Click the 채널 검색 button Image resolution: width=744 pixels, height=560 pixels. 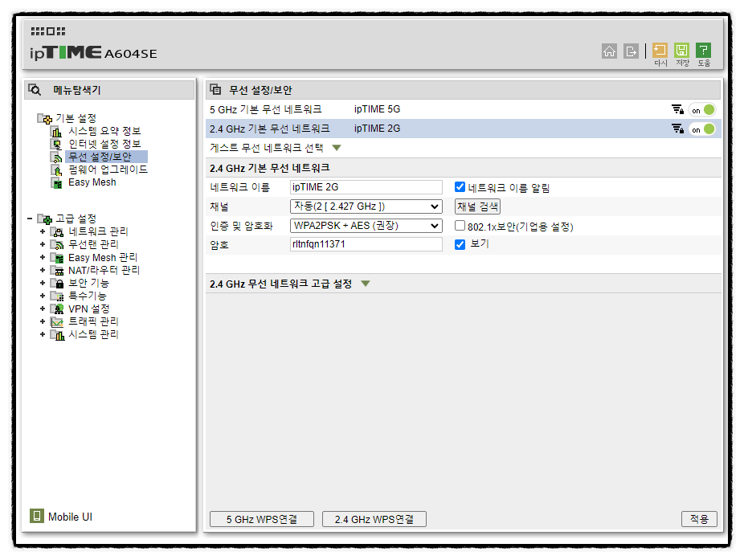477,206
